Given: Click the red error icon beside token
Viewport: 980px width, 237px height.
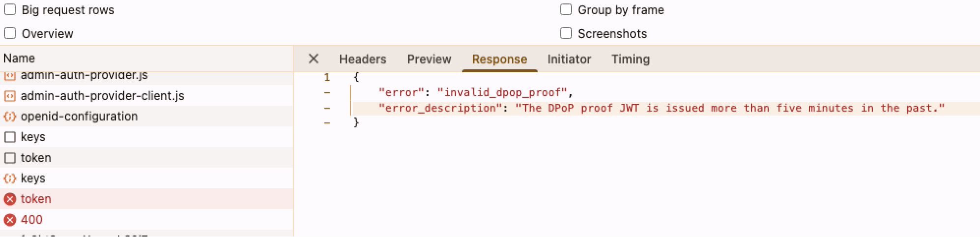Looking at the screenshot, I should coord(10,199).
